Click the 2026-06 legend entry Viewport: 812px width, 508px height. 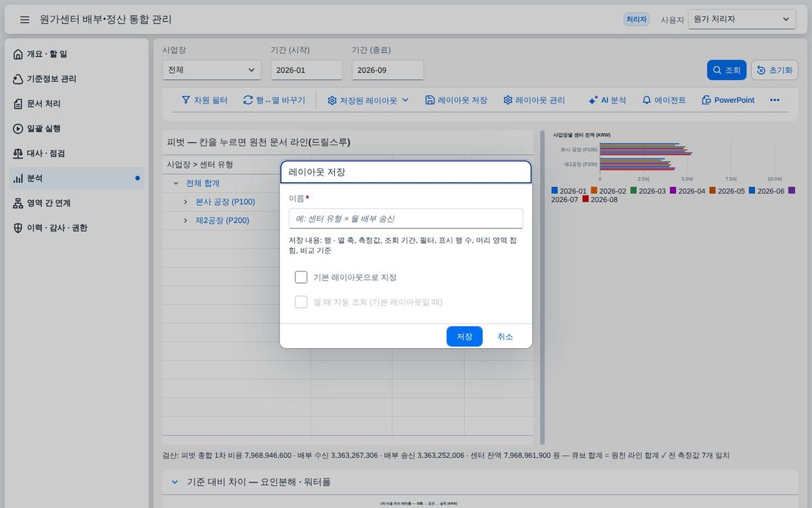tap(767, 191)
